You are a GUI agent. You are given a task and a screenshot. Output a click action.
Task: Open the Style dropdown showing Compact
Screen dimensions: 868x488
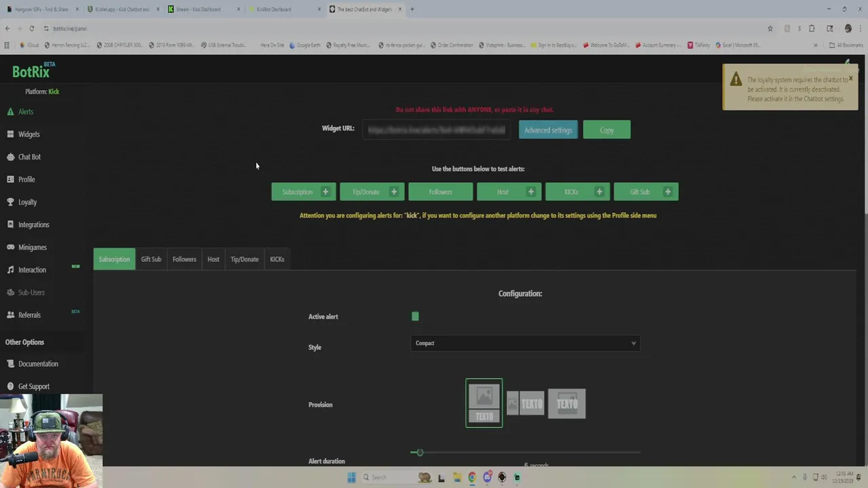[x=525, y=343]
